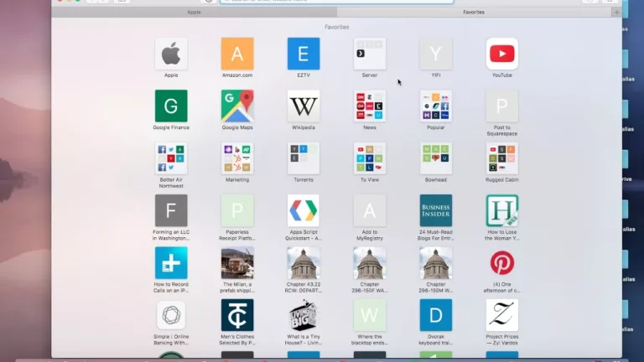
Task: Open Simple Online Banking favorite
Action: (171, 315)
